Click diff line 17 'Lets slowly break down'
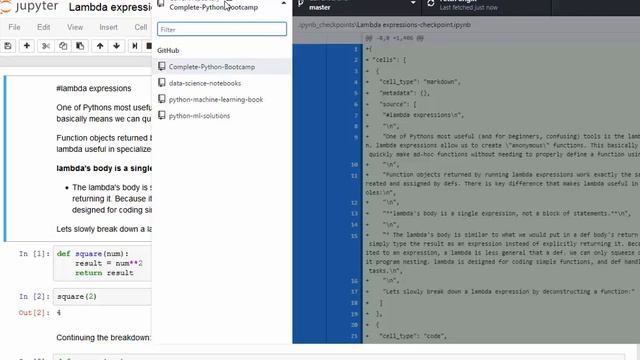This screenshot has width=640, height=360. [x=509, y=291]
